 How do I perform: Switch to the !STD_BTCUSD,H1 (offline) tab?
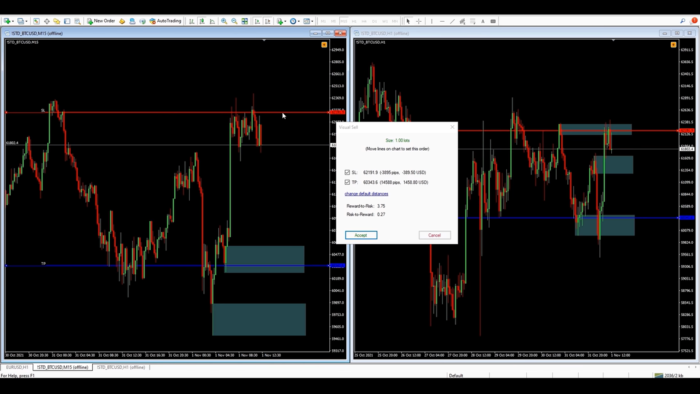(x=121, y=367)
